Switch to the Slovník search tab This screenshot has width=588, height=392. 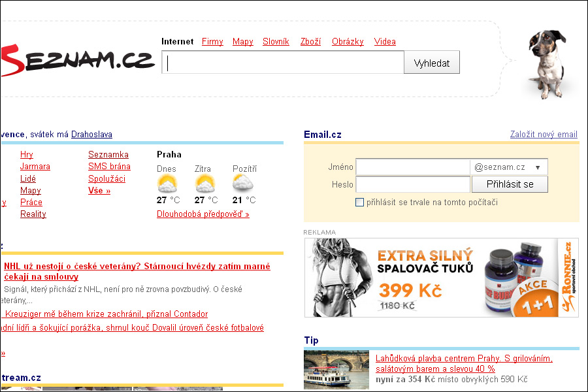click(x=276, y=42)
